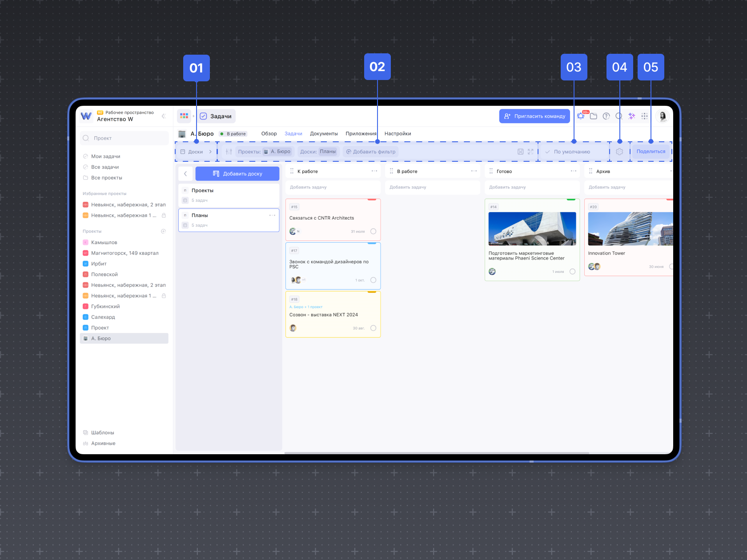Mark Звонок с командой дизайнеров task complete

click(373, 280)
